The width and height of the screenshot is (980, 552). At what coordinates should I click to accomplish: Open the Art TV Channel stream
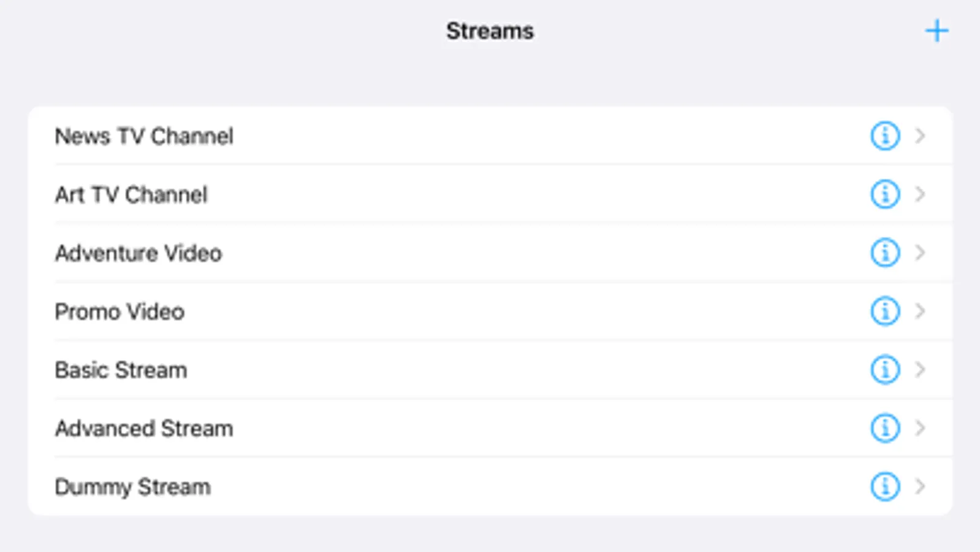132,195
